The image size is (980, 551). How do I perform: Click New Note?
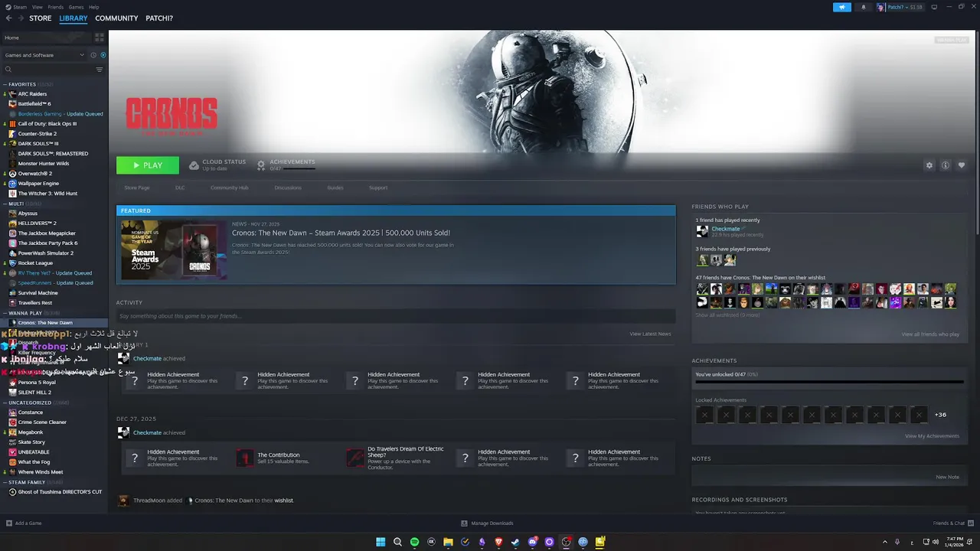coord(947,477)
